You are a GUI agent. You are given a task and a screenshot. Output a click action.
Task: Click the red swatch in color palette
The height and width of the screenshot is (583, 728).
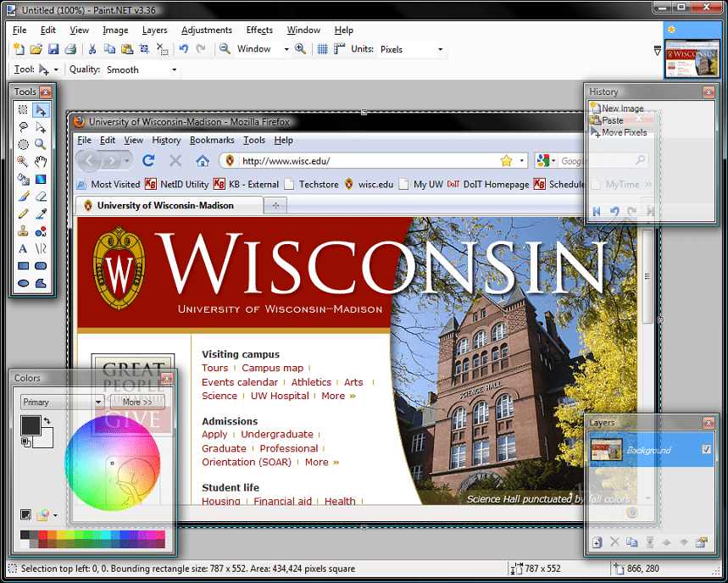point(43,535)
